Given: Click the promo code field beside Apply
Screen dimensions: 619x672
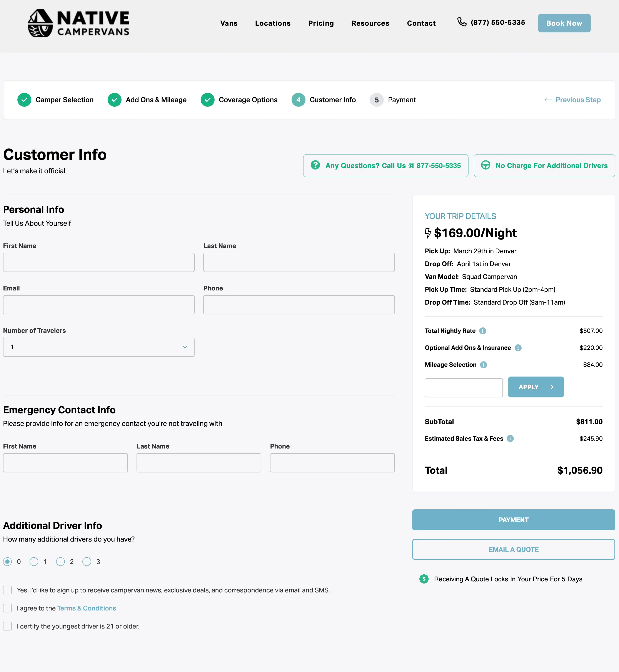Looking at the screenshot, I should click(x=464, y=388).
